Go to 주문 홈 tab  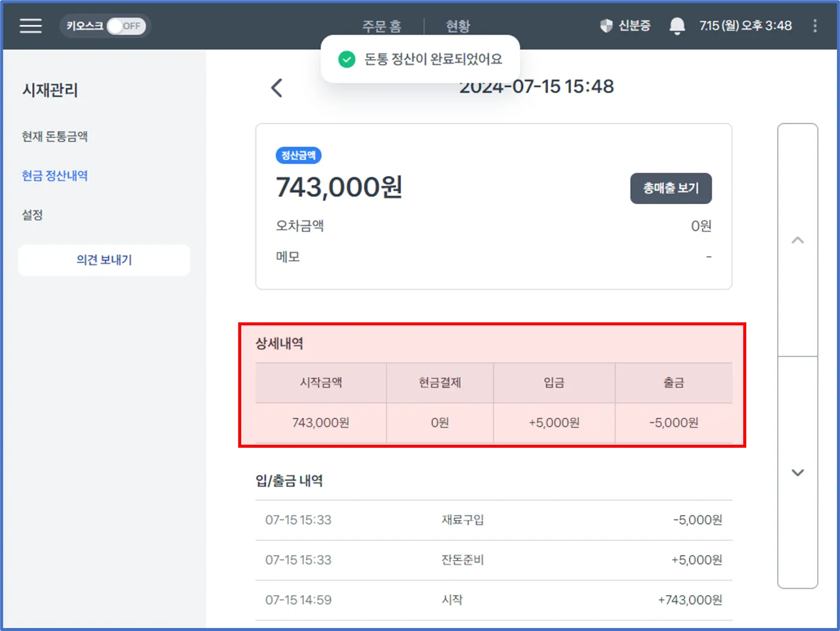(x=381, y=26)
